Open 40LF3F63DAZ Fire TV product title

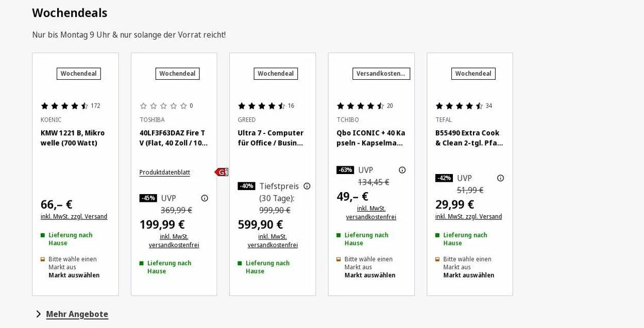[174, 138]
